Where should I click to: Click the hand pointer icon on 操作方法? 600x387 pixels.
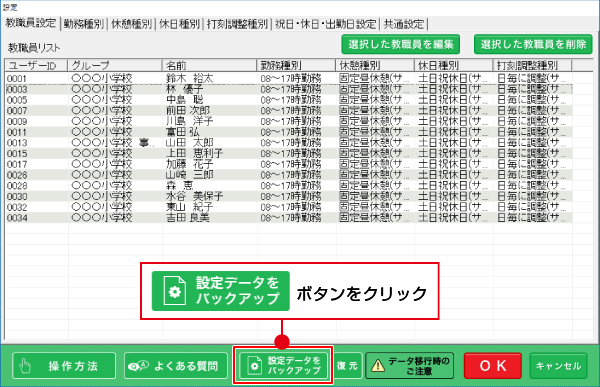point(25,366)
